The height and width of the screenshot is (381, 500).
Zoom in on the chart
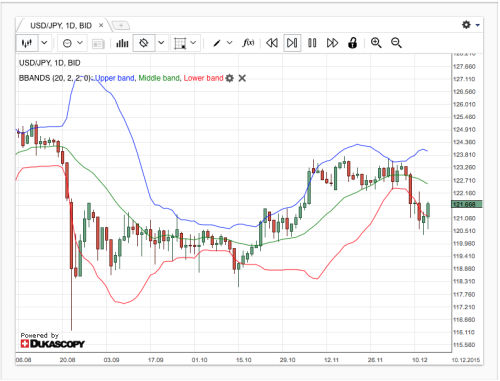376,43
